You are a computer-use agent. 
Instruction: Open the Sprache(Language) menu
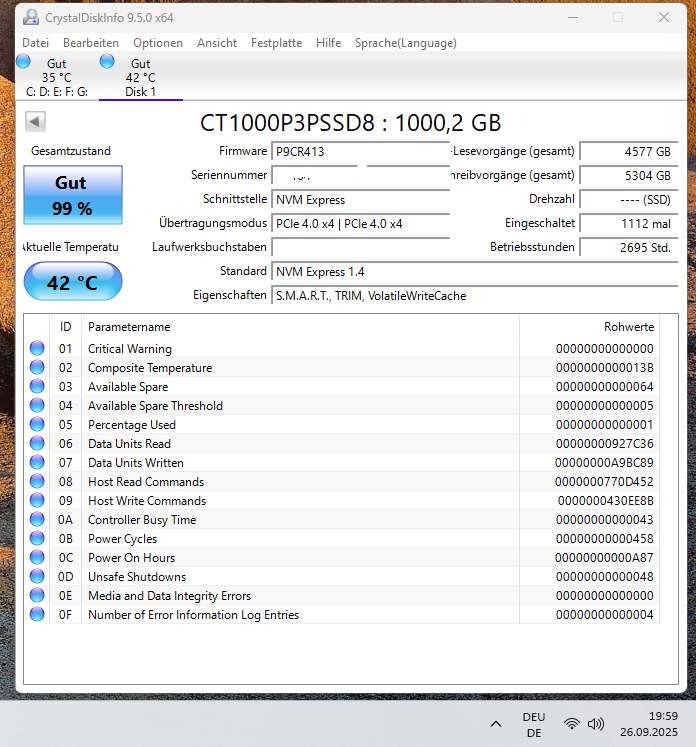406,43
